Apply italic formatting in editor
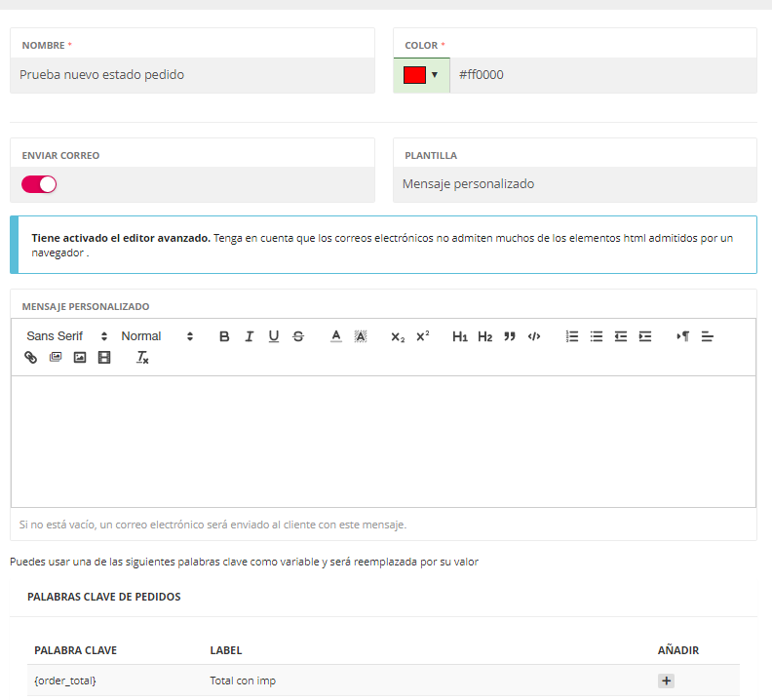The width and height of the screenshot is (772, 700). coord(249,336)
